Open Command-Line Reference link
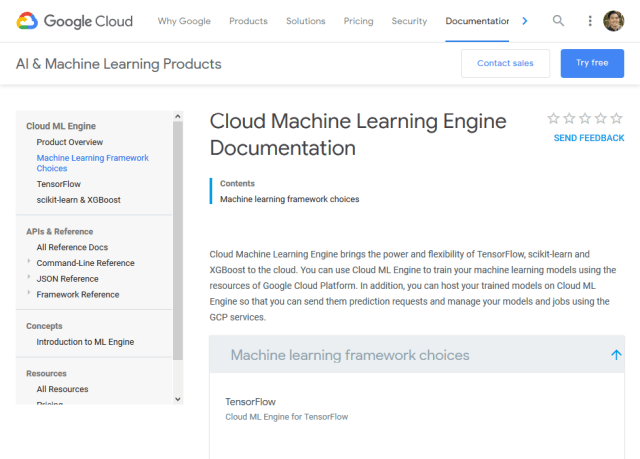Image resolution: width=640 pixels, height=459 pixels. [x=85, y=263]
